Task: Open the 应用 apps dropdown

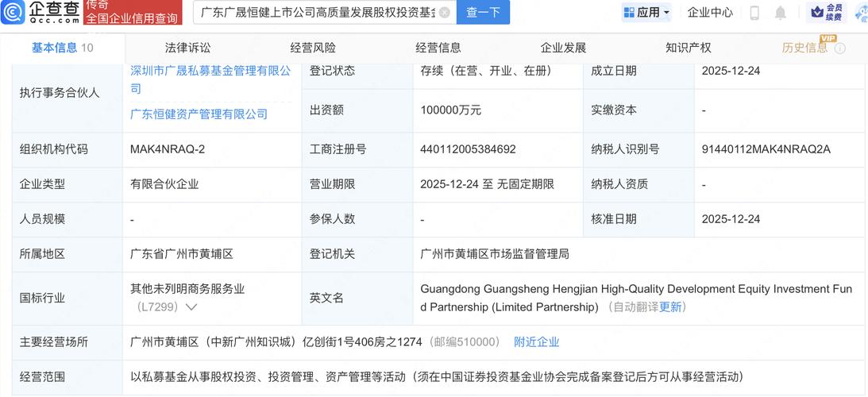Action: [646, 12]
